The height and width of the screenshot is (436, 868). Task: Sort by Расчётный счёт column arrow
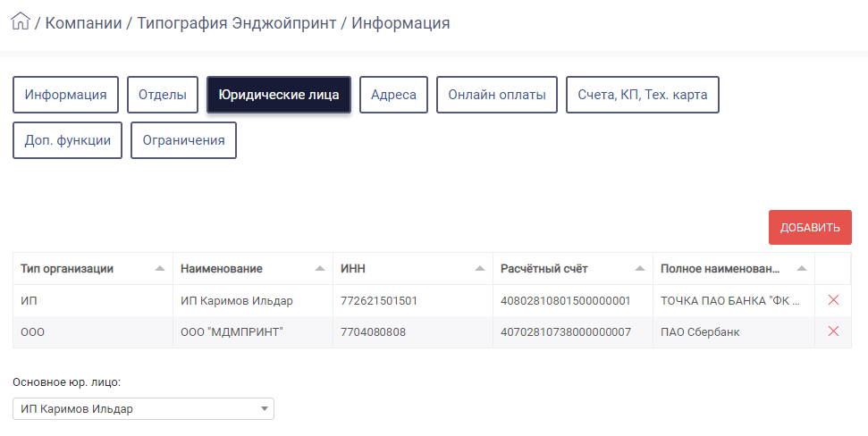tap(640, 268)
